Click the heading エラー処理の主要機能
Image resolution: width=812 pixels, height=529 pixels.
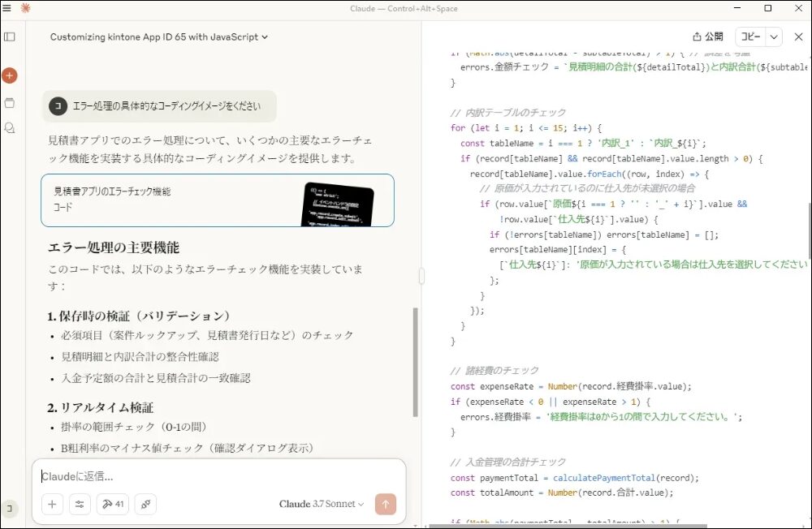click(x=114, y=247)
